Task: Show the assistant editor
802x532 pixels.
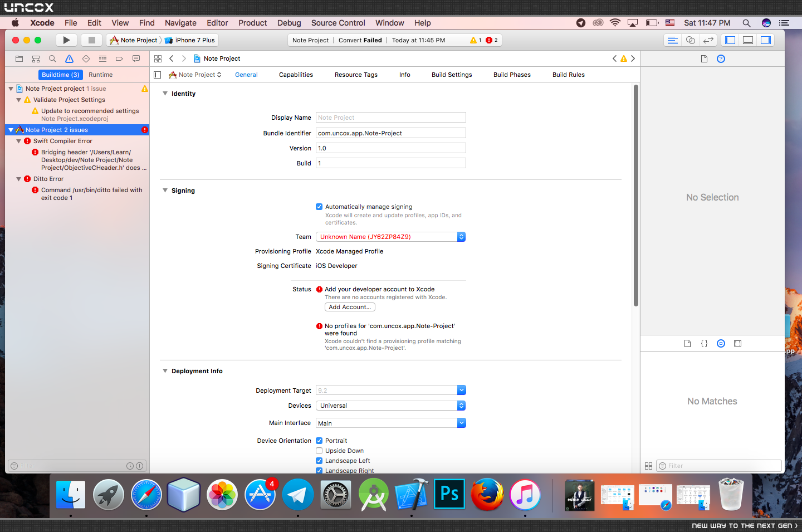Action: pos(691,40)
